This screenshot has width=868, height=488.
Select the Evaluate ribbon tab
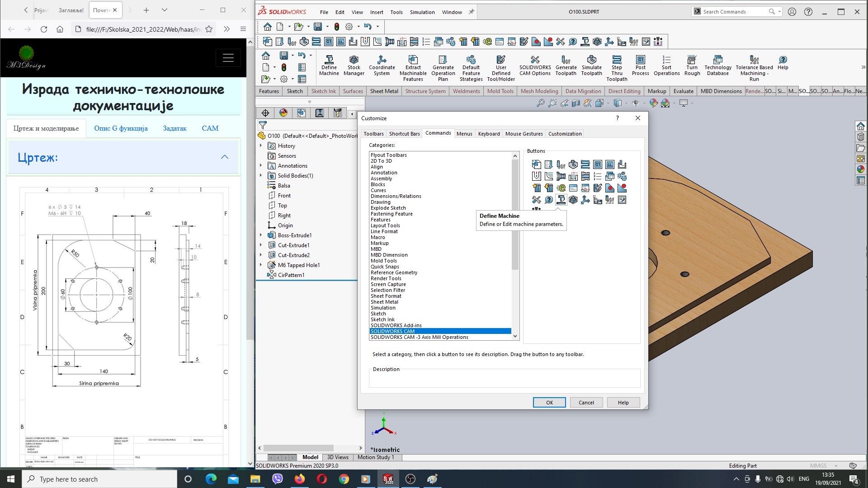pos(683,91)
